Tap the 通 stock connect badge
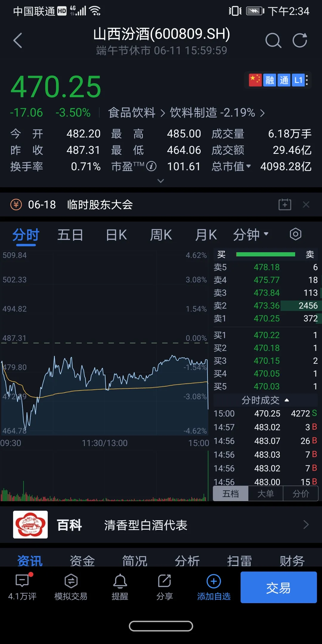Screen dimensions: 322x644 click(284, 80)
